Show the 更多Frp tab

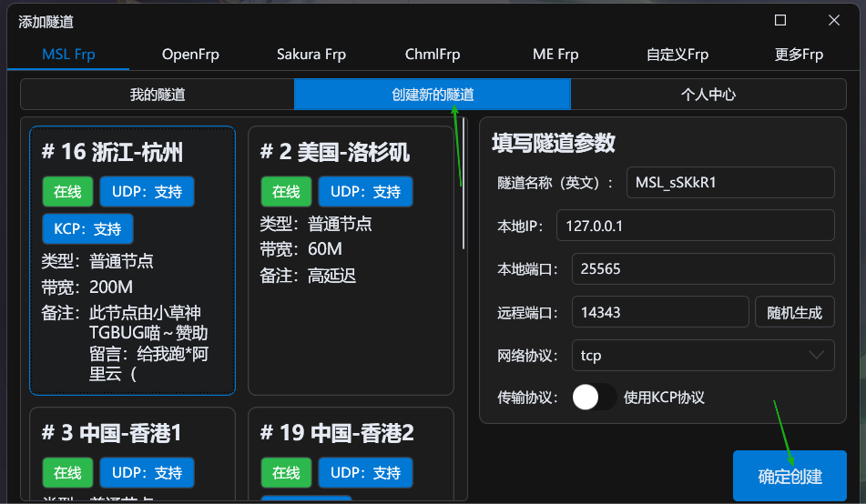(799, 55)
